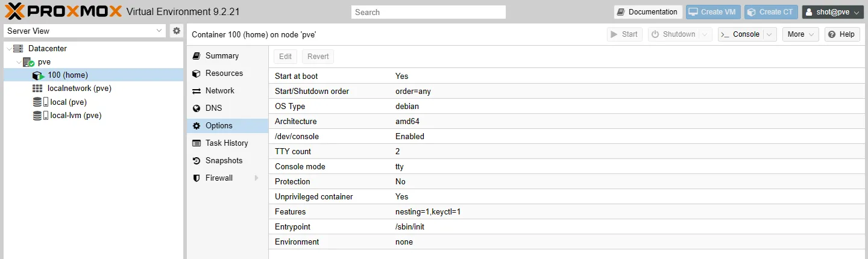Click the user icon beside shot@pve

(x=810, y=12)
